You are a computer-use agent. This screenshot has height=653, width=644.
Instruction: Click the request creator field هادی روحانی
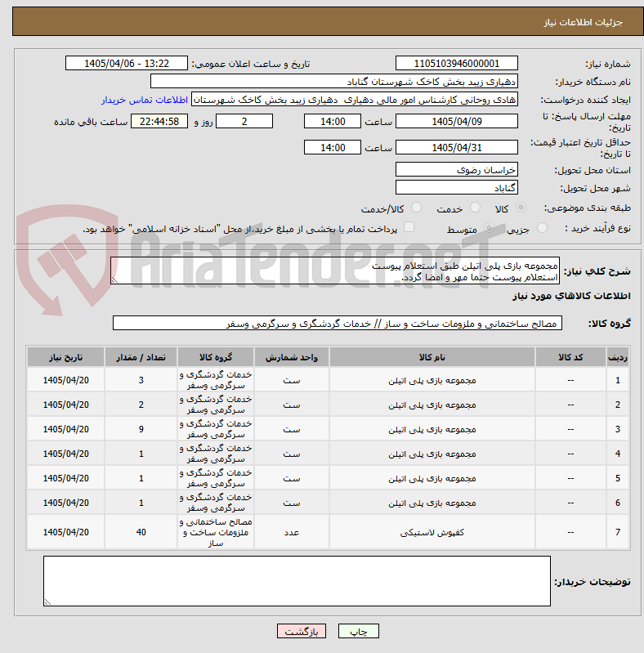[355, 100]
